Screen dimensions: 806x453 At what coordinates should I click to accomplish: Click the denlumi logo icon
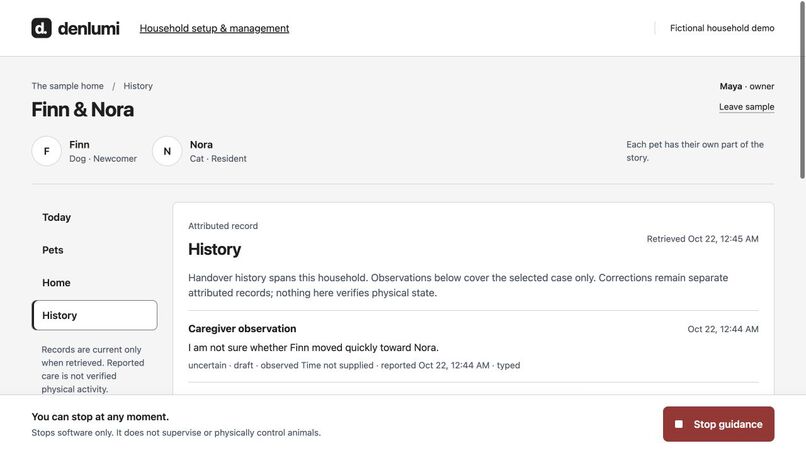click(x=41, y=28)
